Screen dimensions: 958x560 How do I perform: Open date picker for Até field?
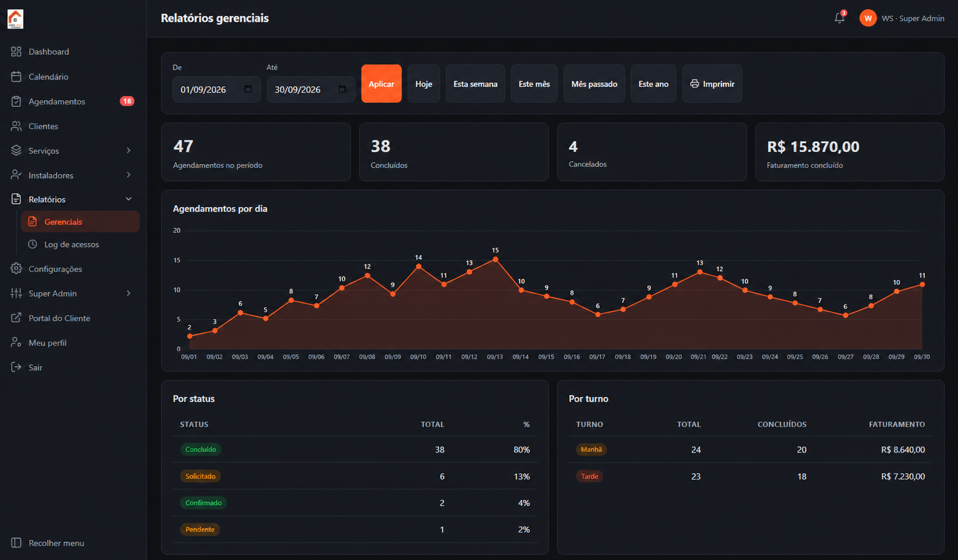(342, 89)
